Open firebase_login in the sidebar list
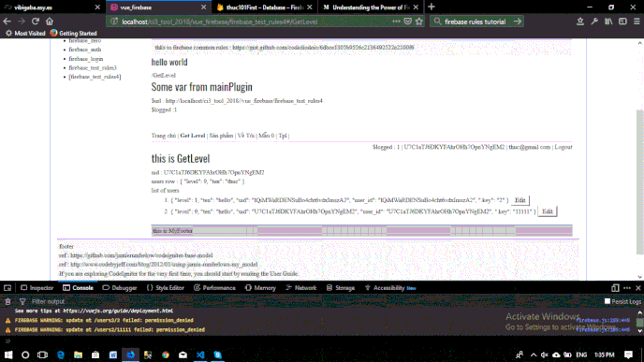 (x=86, y=59)
